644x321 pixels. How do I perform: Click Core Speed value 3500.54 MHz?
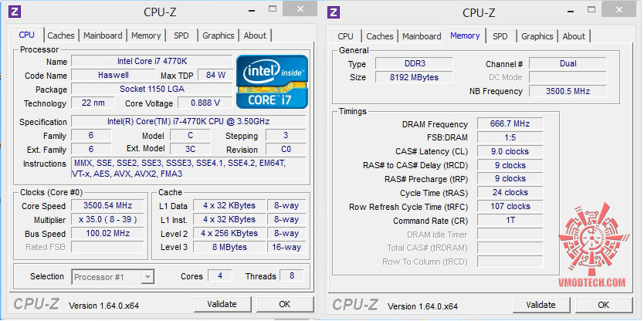point(107,205)
